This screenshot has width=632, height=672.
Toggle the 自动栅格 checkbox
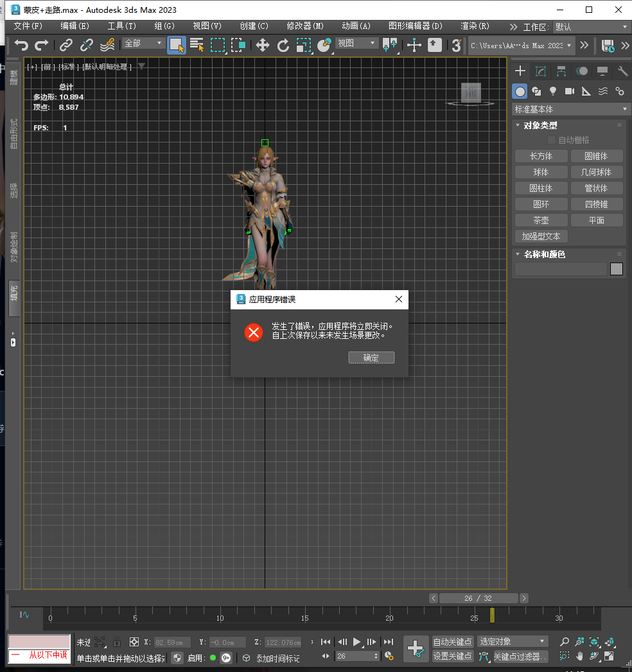coord(551,140)
